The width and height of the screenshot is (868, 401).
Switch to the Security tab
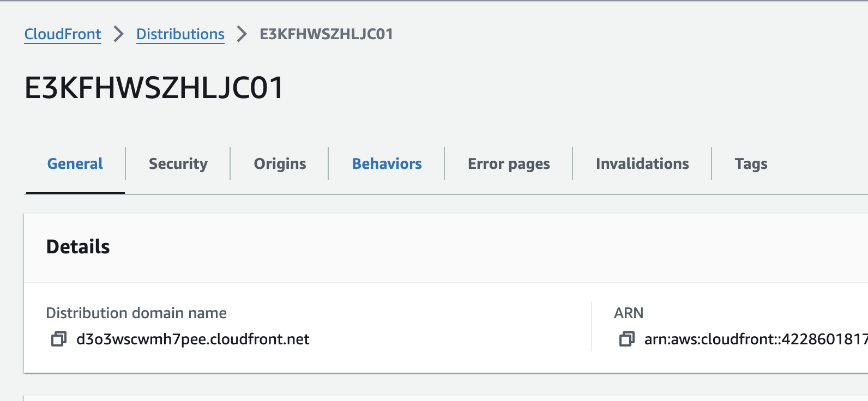(178, 163)
